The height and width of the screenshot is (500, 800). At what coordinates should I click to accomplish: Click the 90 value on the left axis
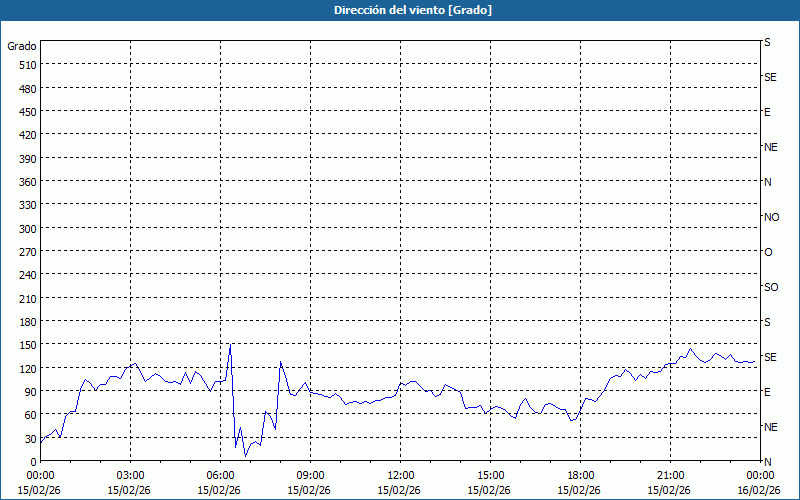tap(30, 391)
